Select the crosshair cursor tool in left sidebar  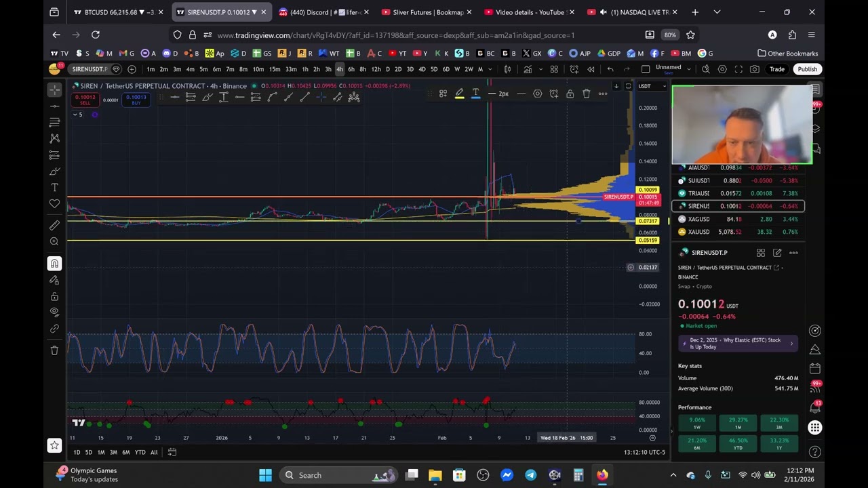(54, 89)
